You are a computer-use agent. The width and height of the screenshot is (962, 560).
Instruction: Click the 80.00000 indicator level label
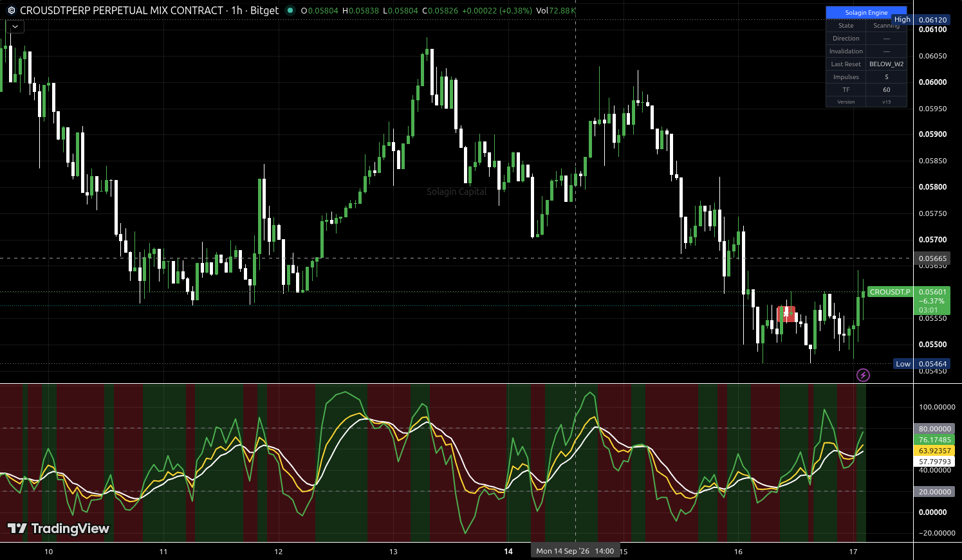[x=934, y=429]
